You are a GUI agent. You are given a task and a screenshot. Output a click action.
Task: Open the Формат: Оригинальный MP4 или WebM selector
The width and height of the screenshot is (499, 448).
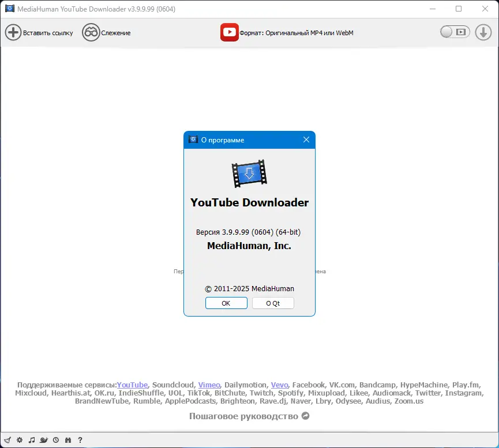click(x=297, y=33)
